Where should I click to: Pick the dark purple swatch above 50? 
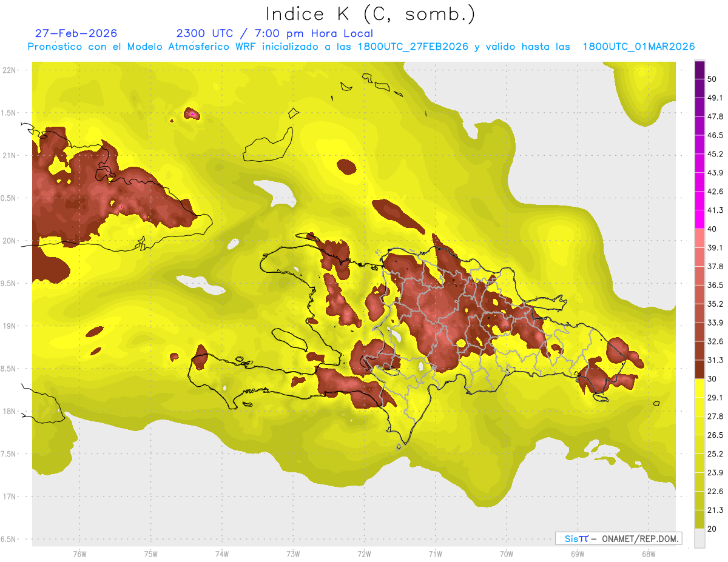[x=699, y=70]
